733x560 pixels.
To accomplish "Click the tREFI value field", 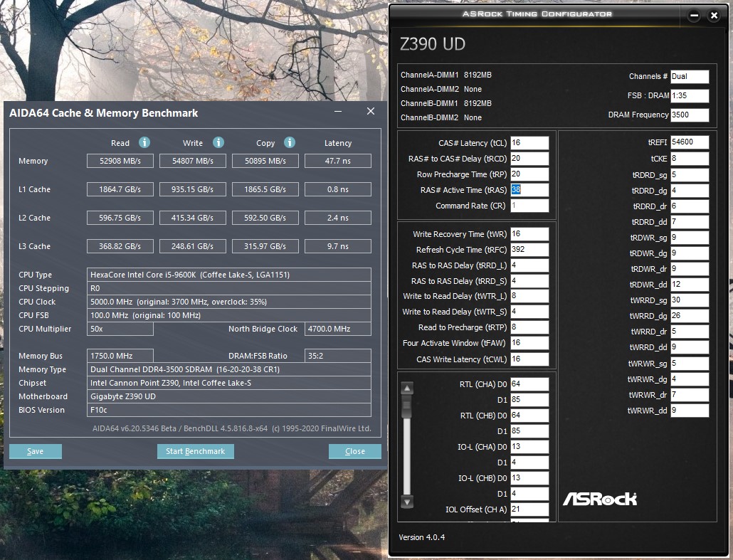I will 690,142.
